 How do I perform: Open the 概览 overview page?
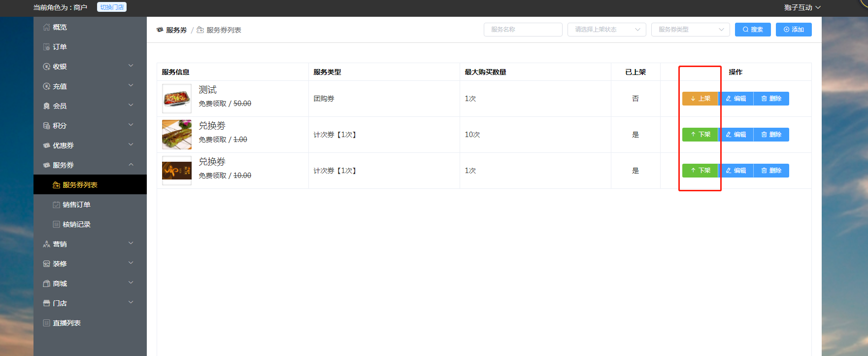(90, 27)
